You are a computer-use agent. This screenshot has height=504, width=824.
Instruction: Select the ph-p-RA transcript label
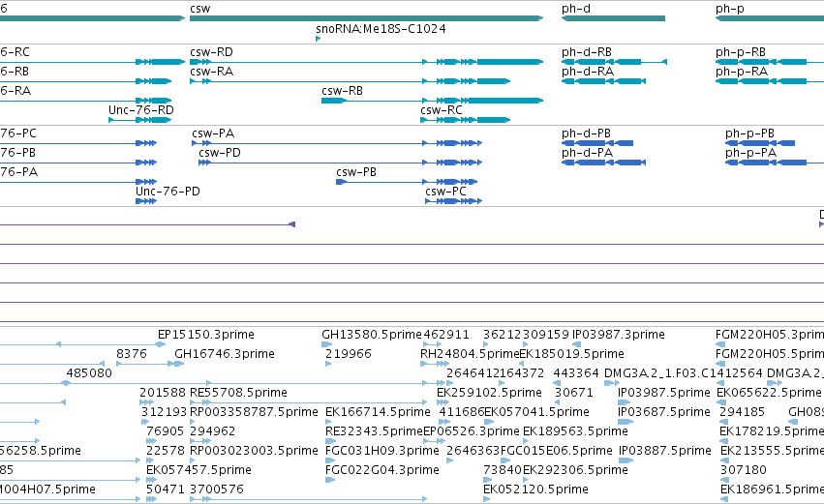tap(742, 72)
